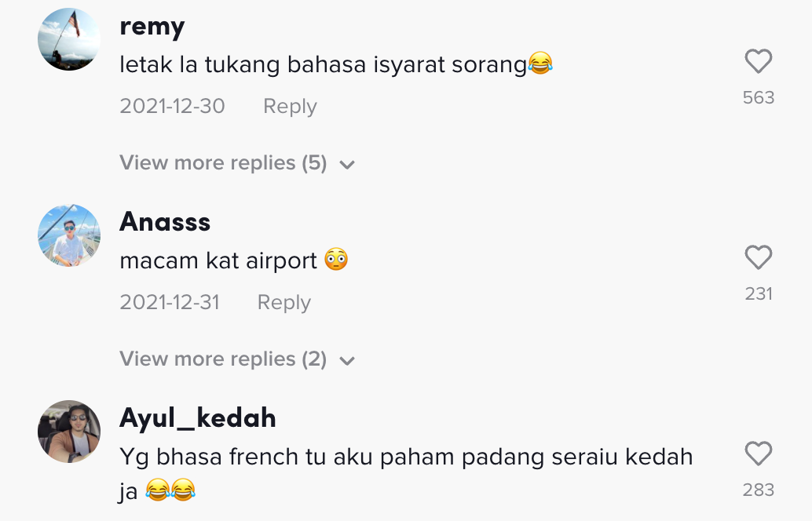
Task: Open the remy username link
Action: (x=152, y=26)
